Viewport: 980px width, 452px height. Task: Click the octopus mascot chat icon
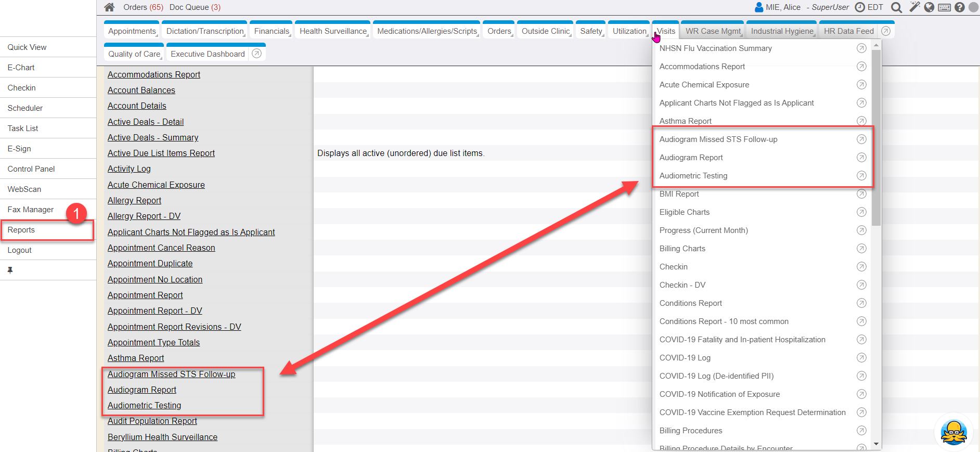(x=953, y=432)
